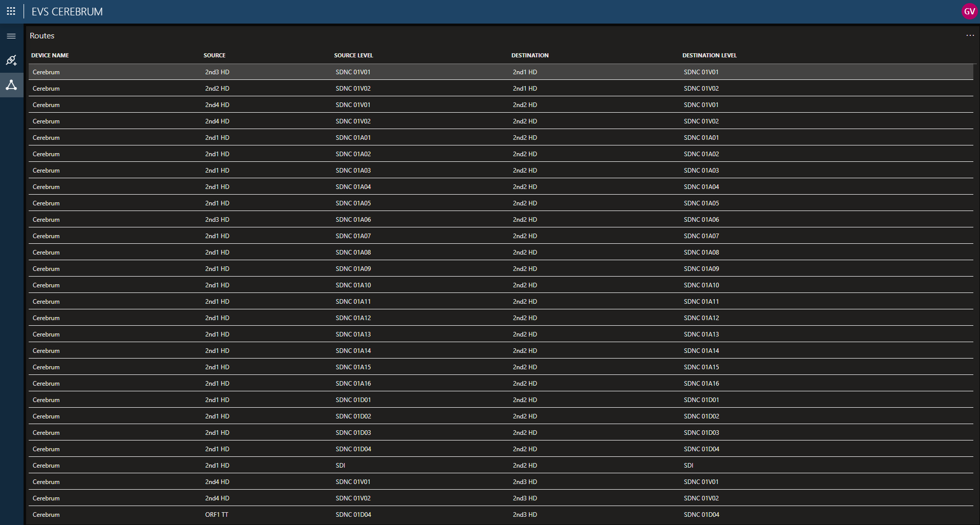Sort by DESTINATION LEVEL column header
This screenshot has width=980, height=525.
tap(710, 55)
